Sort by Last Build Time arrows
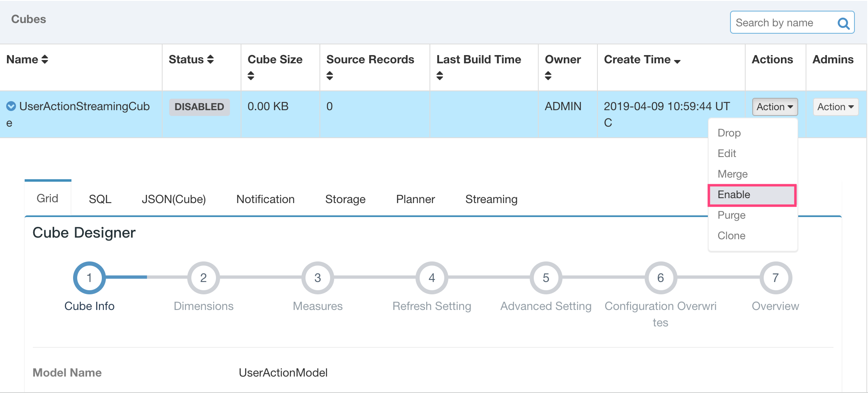This screenshot has width=868, height=393. [x=440, y=76]
